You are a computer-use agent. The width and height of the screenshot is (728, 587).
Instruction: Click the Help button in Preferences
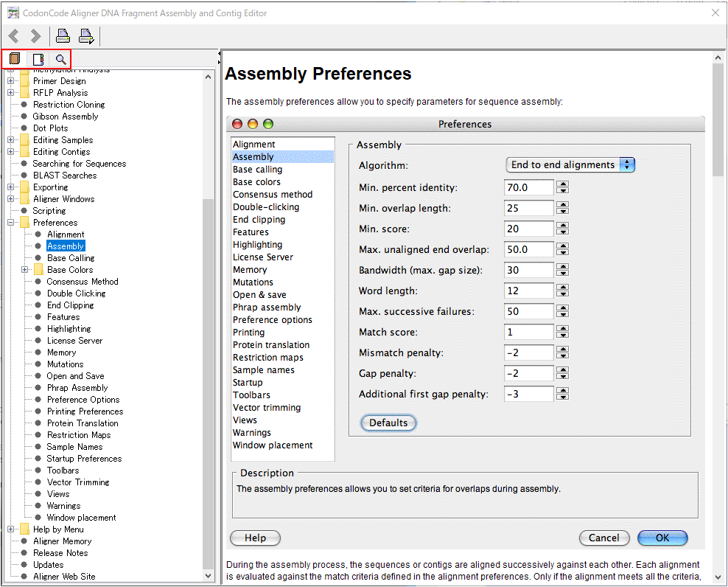256,538
